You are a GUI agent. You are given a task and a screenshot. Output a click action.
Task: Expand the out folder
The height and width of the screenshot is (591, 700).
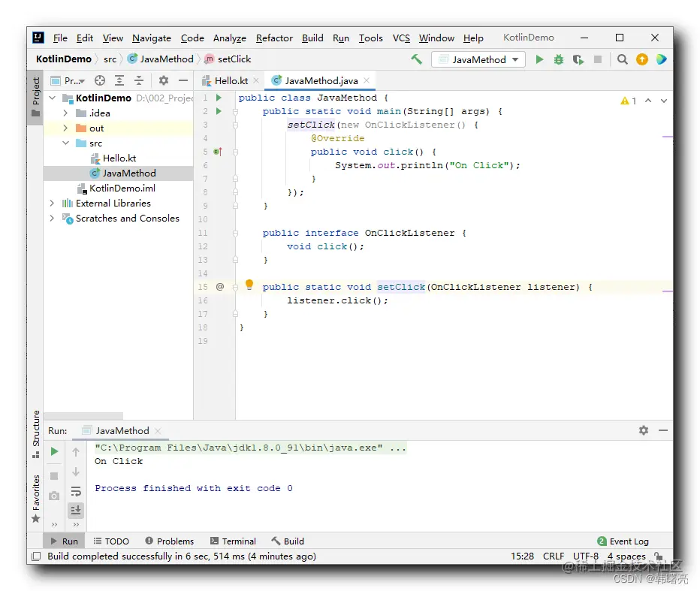(x=65, y=128)
